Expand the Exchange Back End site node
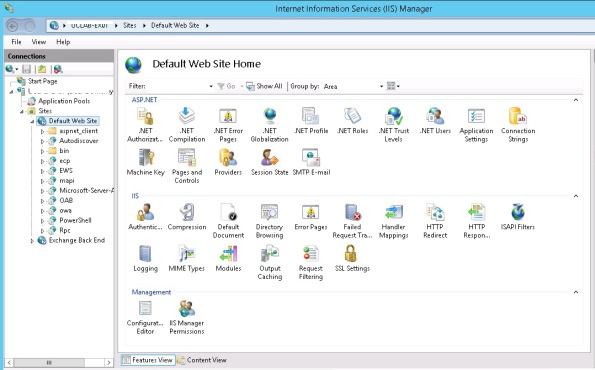The height and width of the screenshot is (370, 595). (x=32, y=241)
